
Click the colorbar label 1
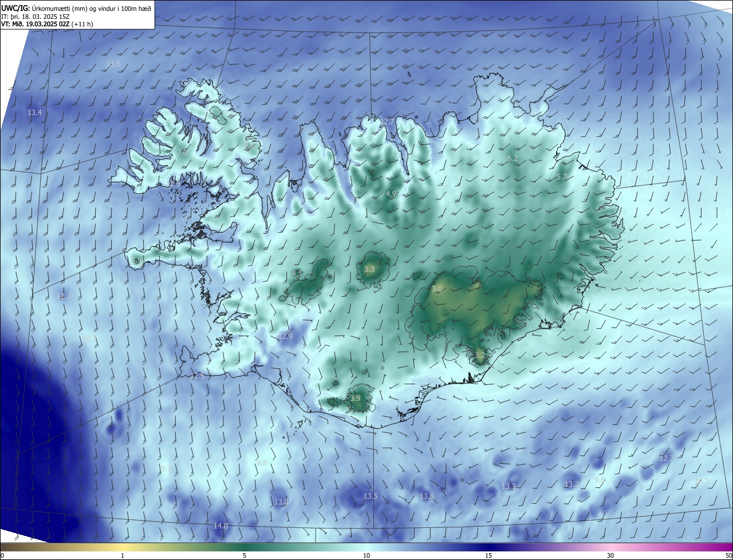point(123,555)
